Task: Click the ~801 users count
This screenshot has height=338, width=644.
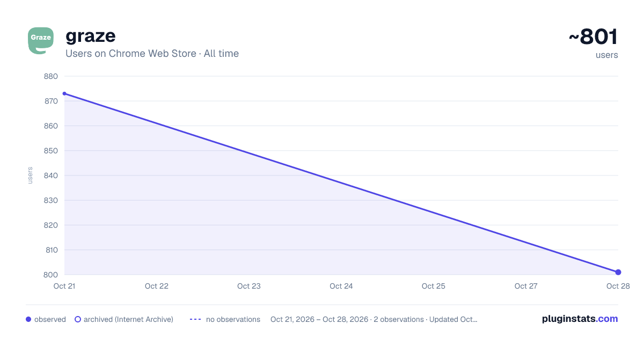Action: 593,37
